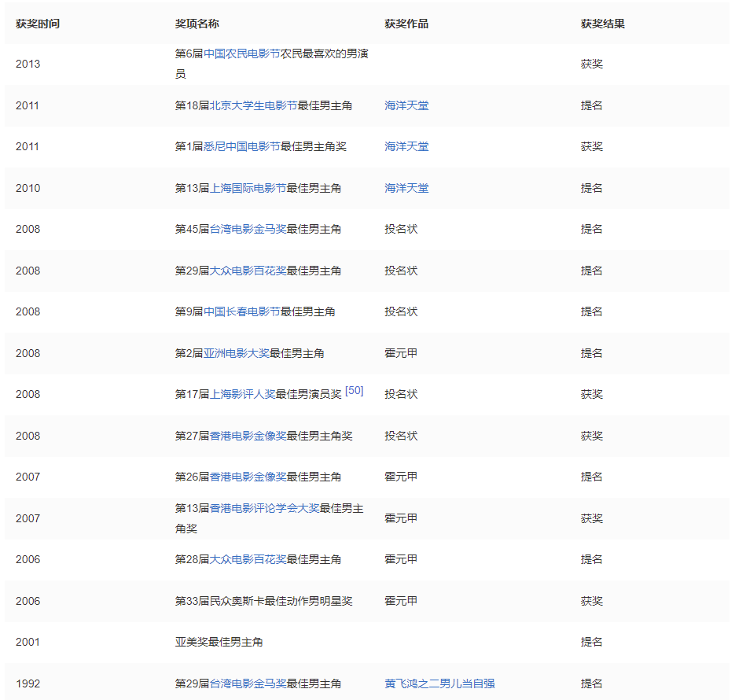The height and width of the screenshot is (700, 735).
Task: Click the 获奖结果 column header
Action: click(x=602, y=24)
